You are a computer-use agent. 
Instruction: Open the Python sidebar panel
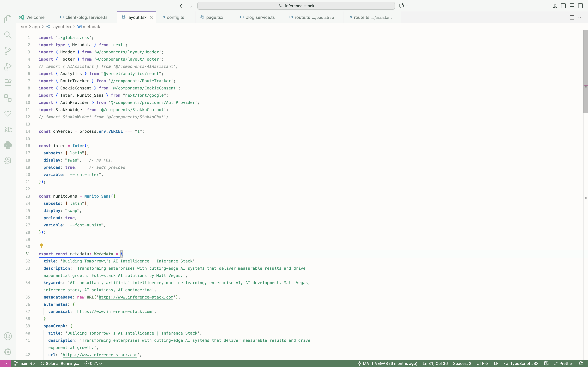(x=8, y=145)
